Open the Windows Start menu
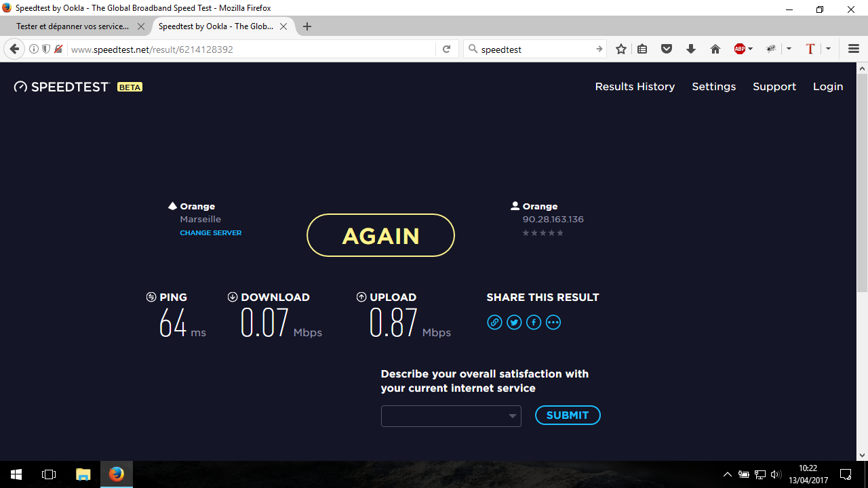Viewport: 868px width, 488px height. 16,474
